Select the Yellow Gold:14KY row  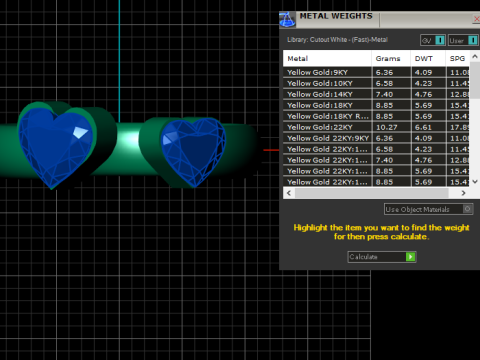coord(376,94)
